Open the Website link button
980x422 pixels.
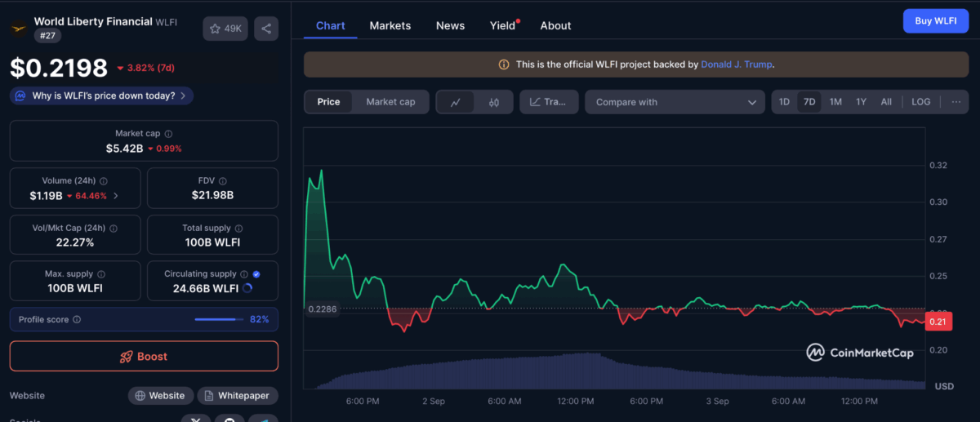click(160, 396)
